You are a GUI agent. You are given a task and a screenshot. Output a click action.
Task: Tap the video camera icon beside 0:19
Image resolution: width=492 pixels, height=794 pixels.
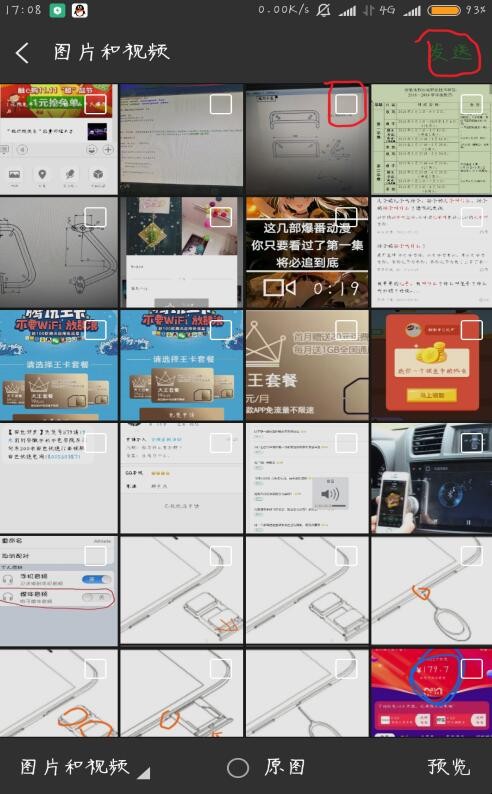279,288
